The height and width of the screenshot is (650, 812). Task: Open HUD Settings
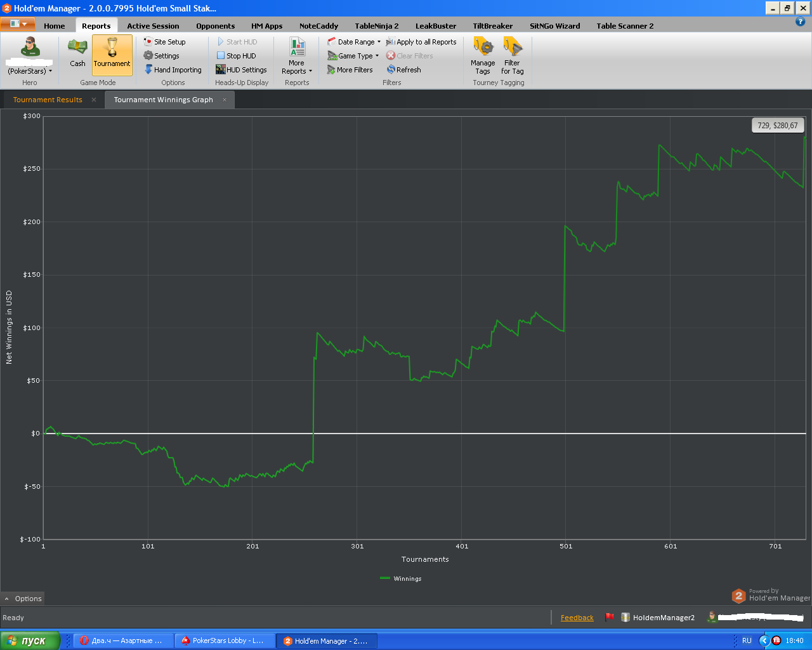(241, 70)
